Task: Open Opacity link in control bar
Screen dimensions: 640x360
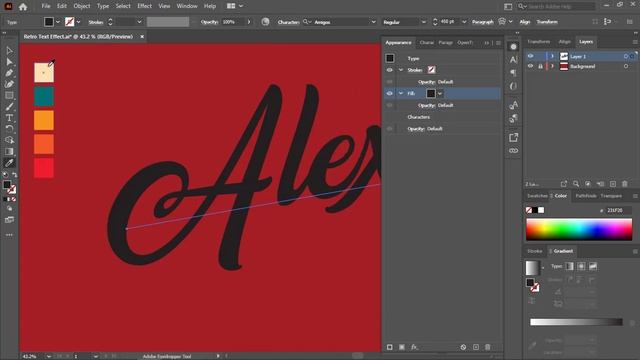Action: point(209,22)
